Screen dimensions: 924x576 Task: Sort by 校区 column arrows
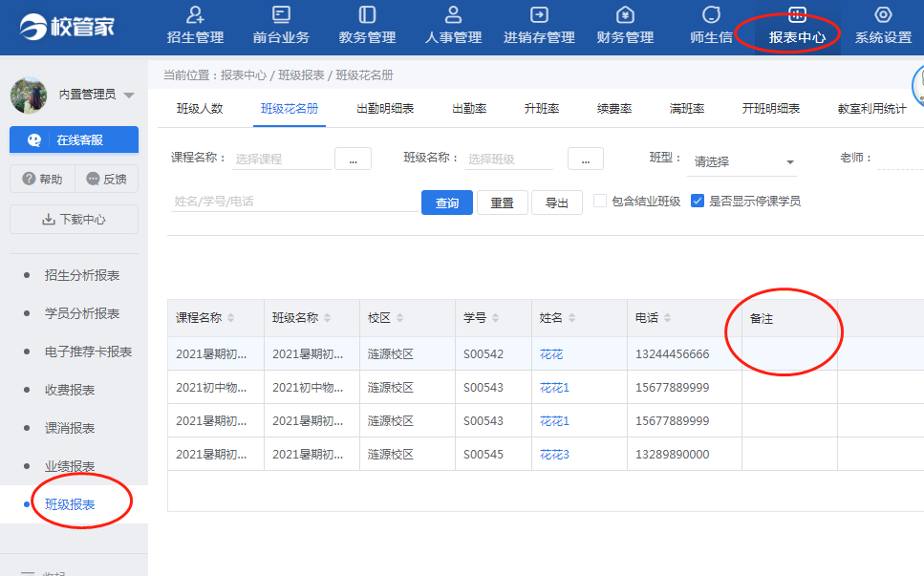click(x=399, y=318)
